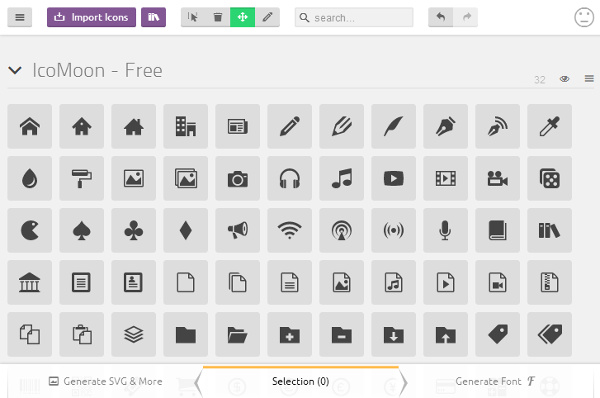Viewport: 600px width, 398px height.
Task: Select the folder upload icon
Action: point(445,334)
